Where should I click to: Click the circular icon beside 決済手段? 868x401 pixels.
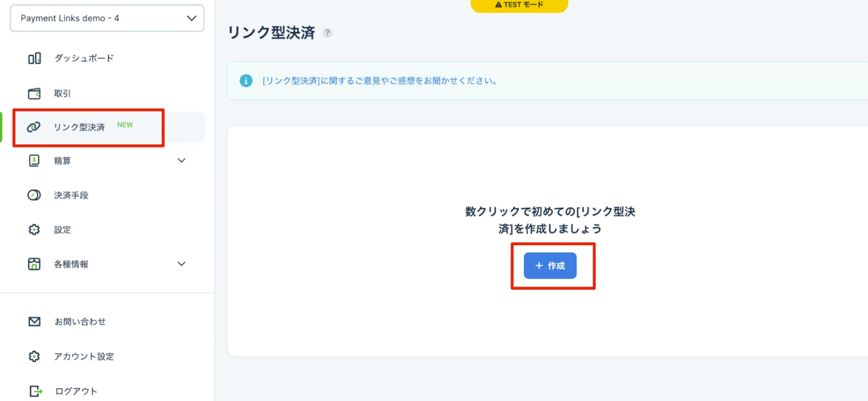click(34, 195)
